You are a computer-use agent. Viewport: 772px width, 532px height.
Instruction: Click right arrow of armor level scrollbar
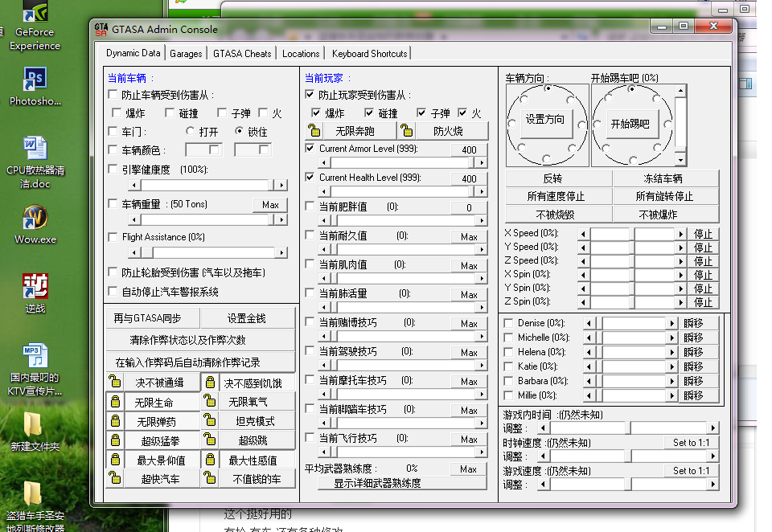click(482, 162)
